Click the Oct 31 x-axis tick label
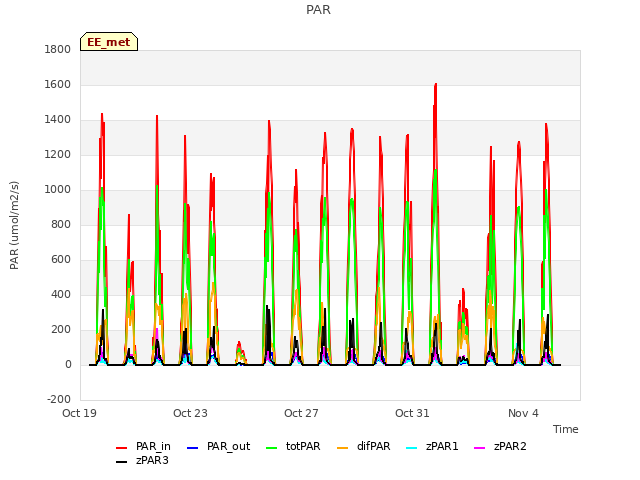 point(413,413)
